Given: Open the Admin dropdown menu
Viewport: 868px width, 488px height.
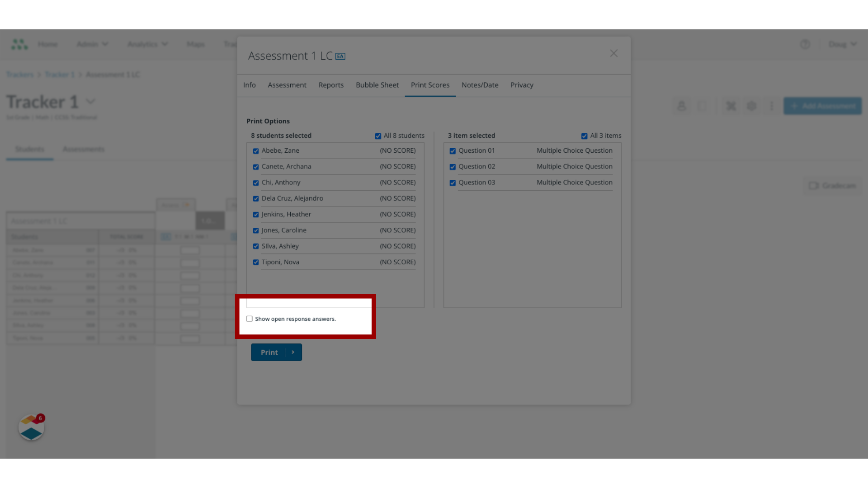Looking at the screenshot, I should [92, 44].
